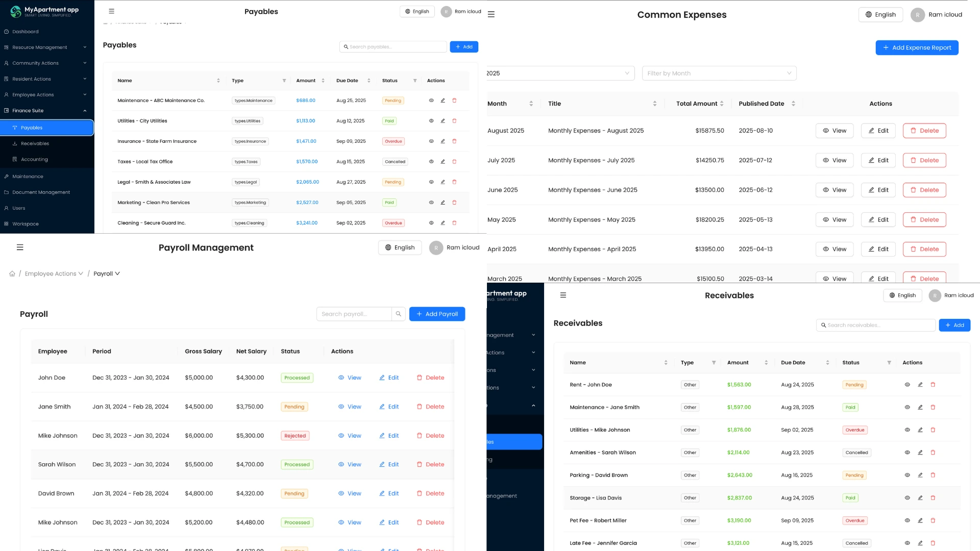This screenshot has width=980, height=551.
Task: Open Employee Actions breadcrumb dropdown
Action: click(x=54, y=274)
